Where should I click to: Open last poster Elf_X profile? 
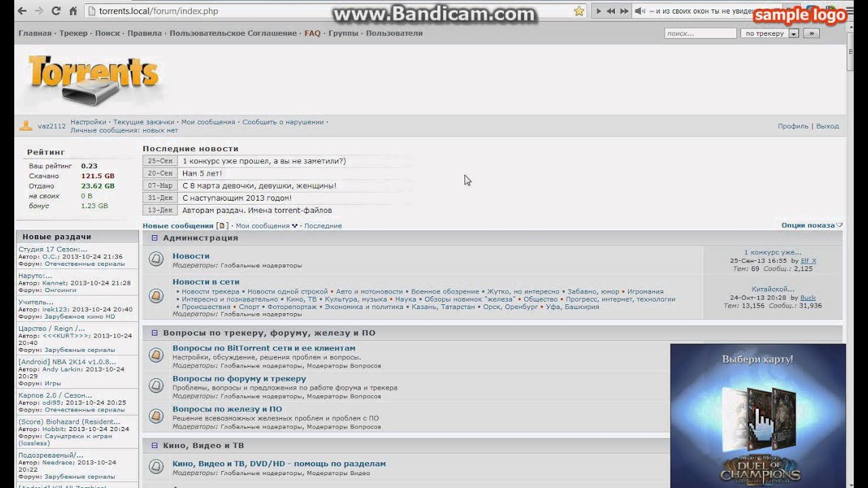[x=808, y=261]
